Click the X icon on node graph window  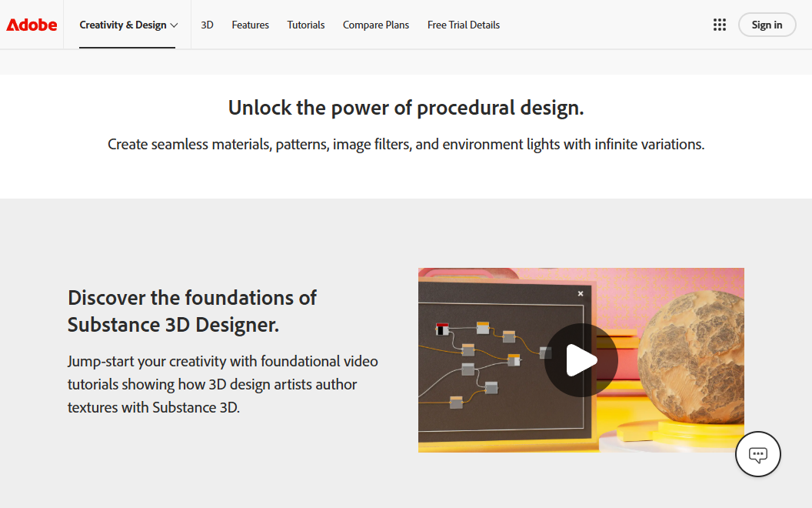point(581,293)
